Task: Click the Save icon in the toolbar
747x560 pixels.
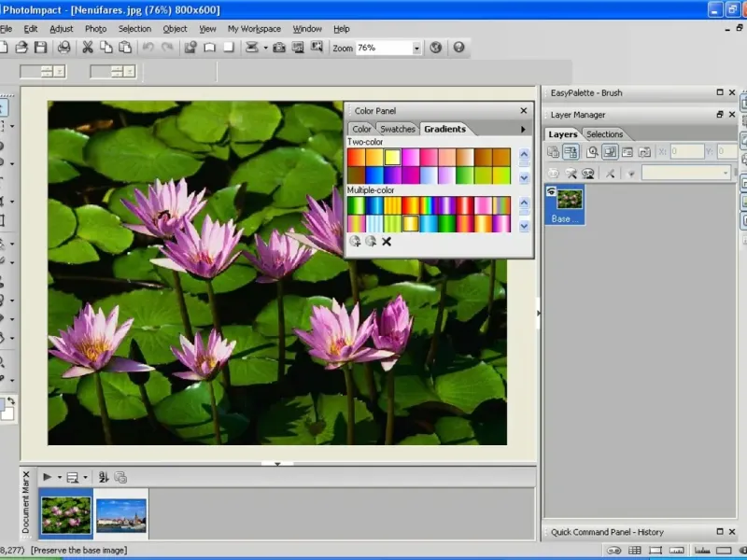Action: [x=41, y=48]
